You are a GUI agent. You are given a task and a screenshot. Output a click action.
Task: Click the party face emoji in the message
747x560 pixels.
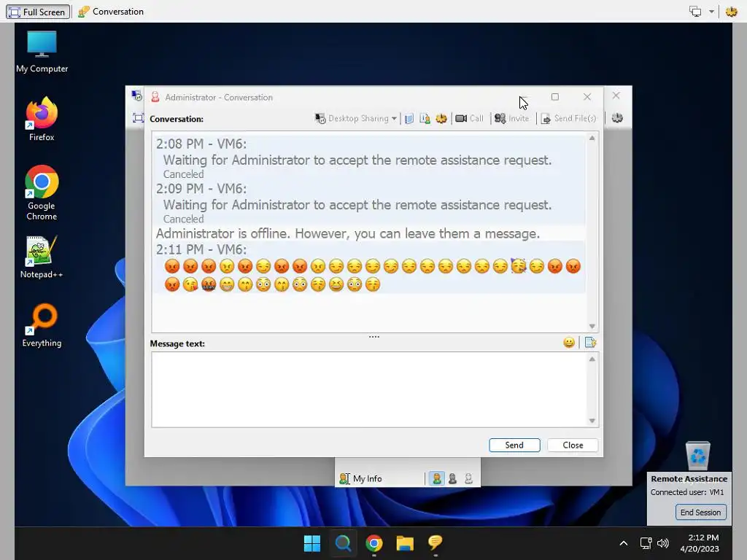(518, 265)
